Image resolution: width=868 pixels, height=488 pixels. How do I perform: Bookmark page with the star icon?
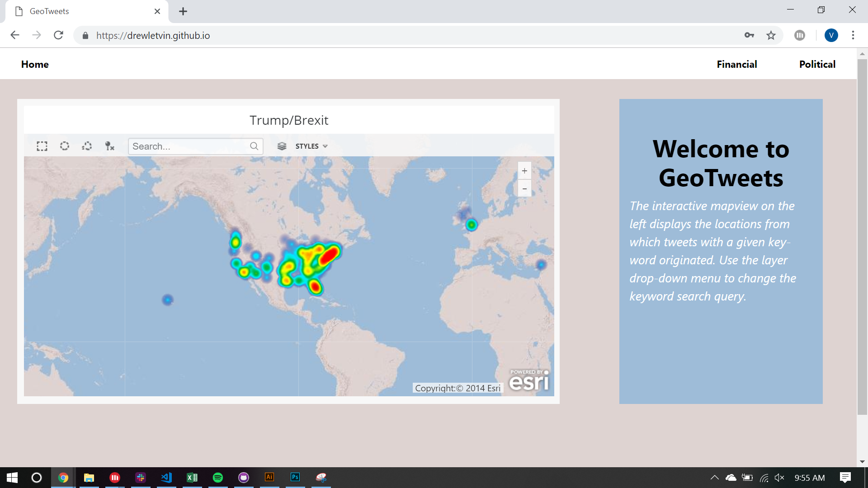click(x=771, y=35)
